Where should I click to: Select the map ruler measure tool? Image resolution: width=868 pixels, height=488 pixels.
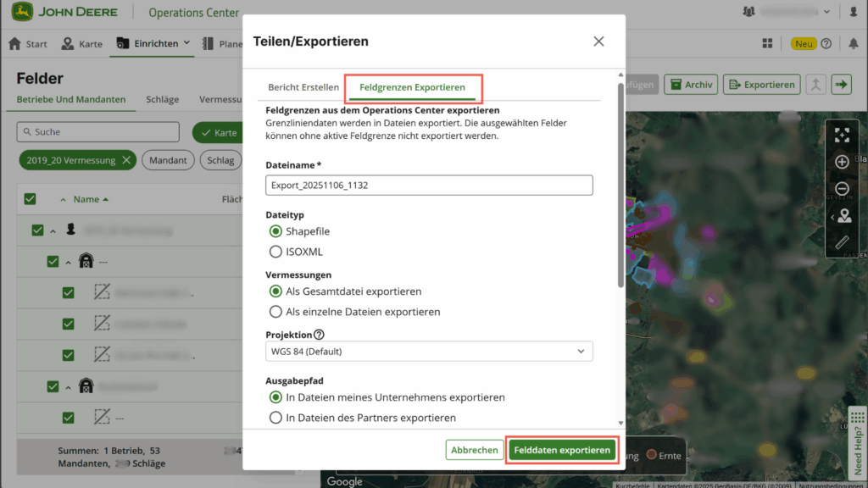click(842, 242)
